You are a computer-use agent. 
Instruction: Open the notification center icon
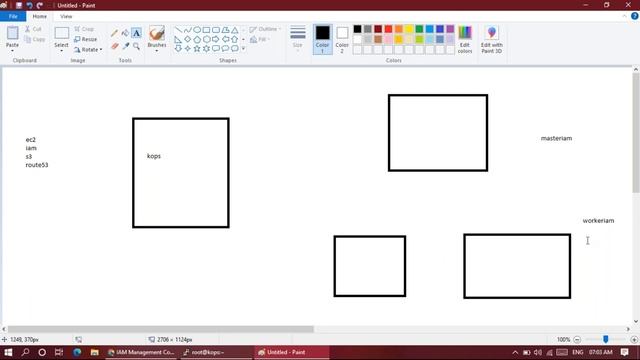click(x=624, y=352)
